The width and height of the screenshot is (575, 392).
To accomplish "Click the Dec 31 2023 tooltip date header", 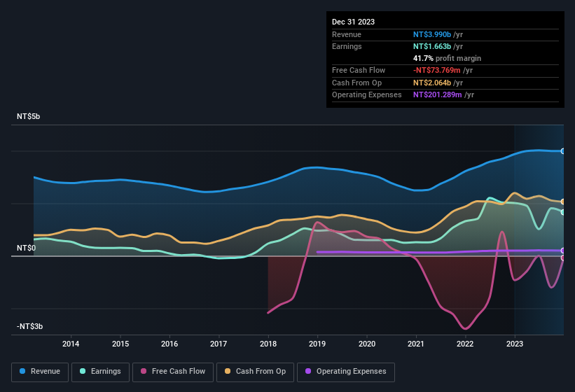I will [x=354, y=22].
